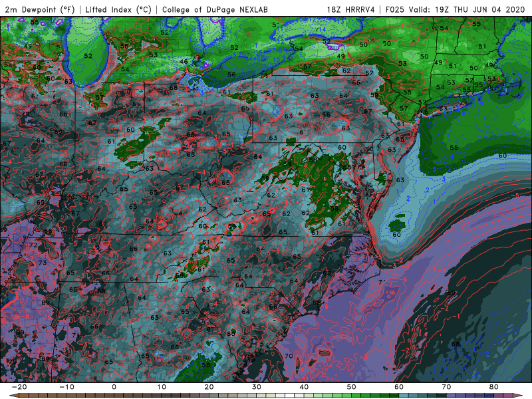This screenshot has width=532, height=399.
Task: Click the 72 dewpoint value on the map
Action: click(33, 245)
